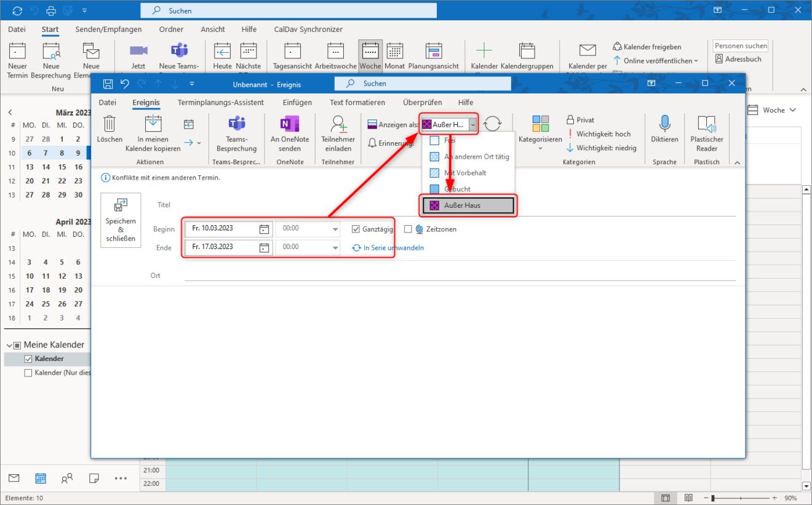Select Monat view in main ribbon
The height and width of the screenshot is (505, 812).
(x=394, y=57)
